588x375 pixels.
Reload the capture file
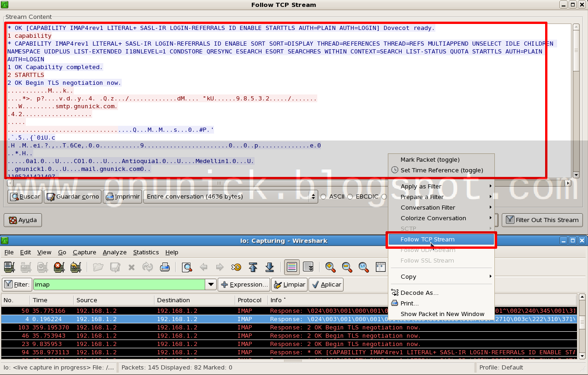(x=148, y=267)
